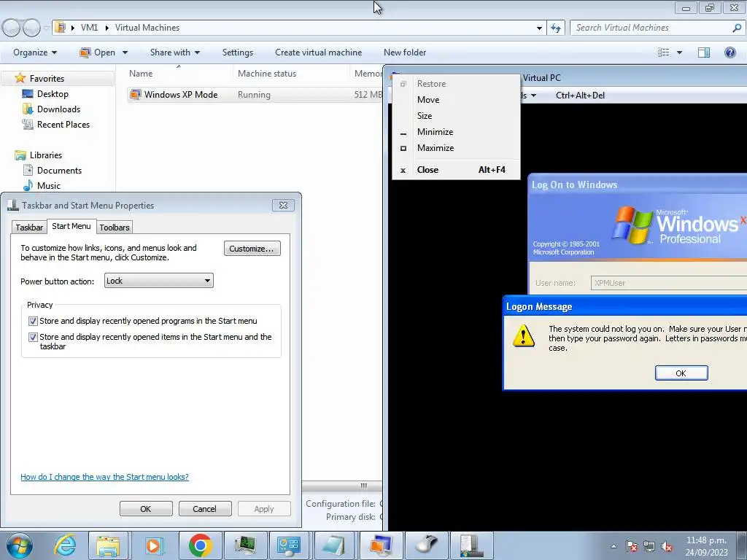Select VM1 in the address breadcrumb
This screenshot has height=560, width=747.
click(89, 28)
